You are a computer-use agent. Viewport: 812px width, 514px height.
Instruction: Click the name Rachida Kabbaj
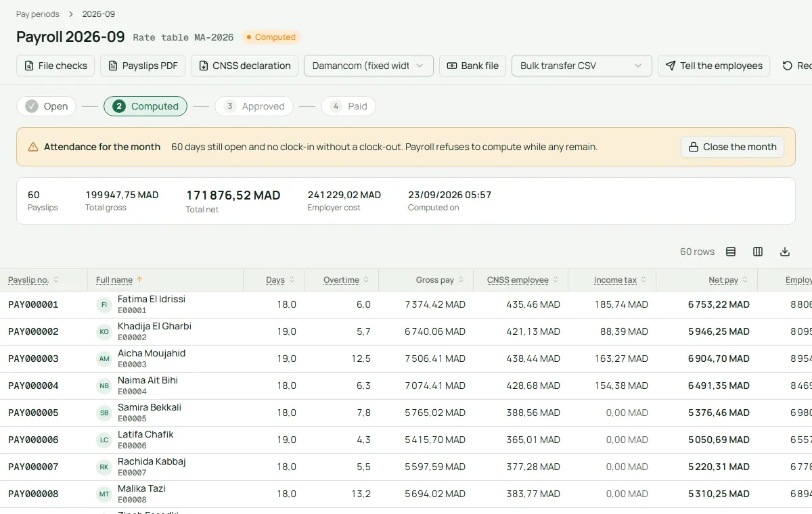click(x=152, y=461)
